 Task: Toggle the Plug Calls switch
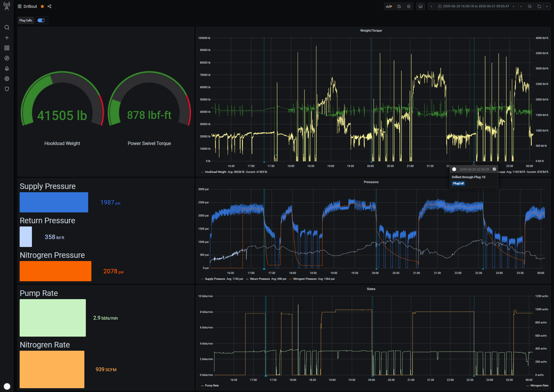click(41, 21)
